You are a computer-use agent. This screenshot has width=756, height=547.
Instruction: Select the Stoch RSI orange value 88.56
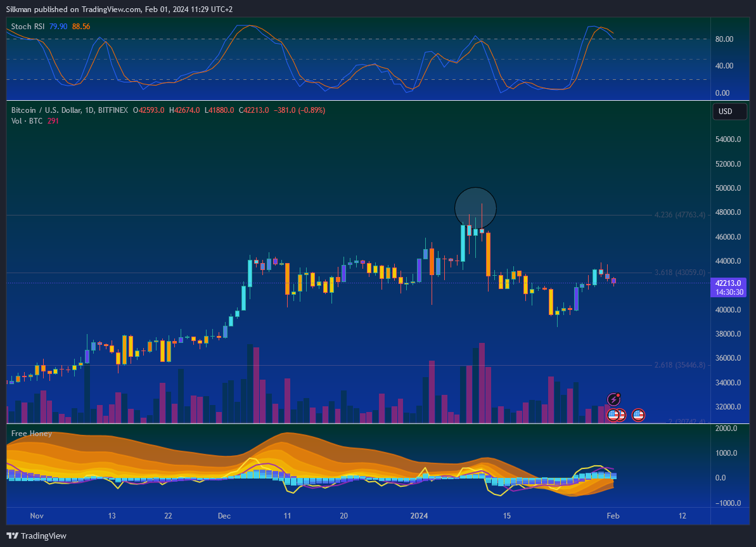coord(81,27)
